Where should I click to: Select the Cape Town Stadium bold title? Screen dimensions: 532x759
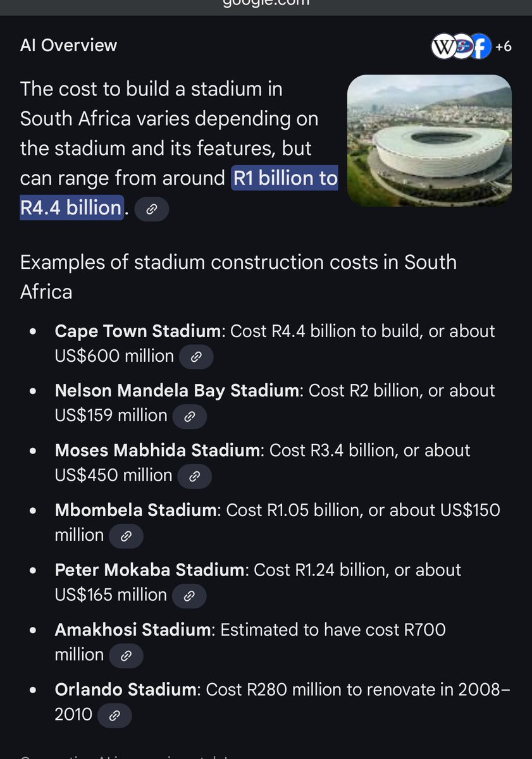click(139, 331)
